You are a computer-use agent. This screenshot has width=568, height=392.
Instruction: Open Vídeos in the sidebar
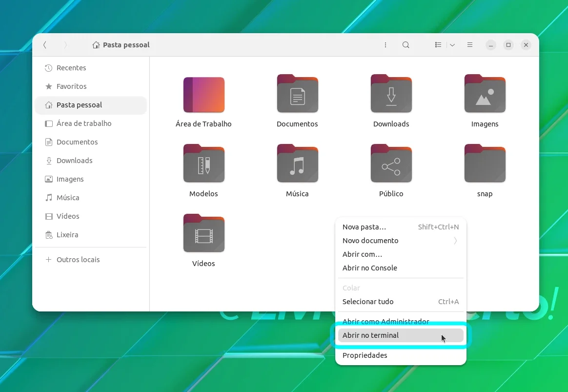pos(91,216)
